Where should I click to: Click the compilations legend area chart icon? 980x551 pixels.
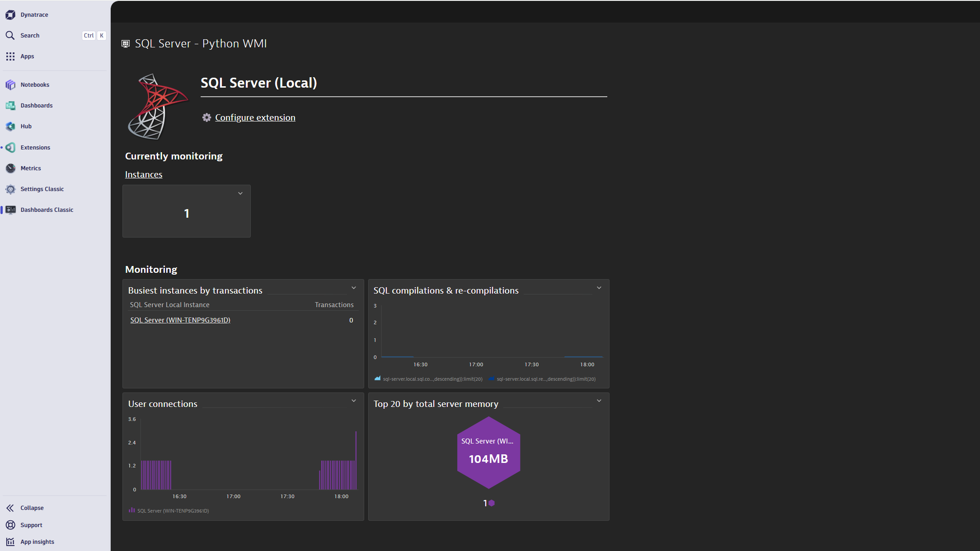(377, 378)
